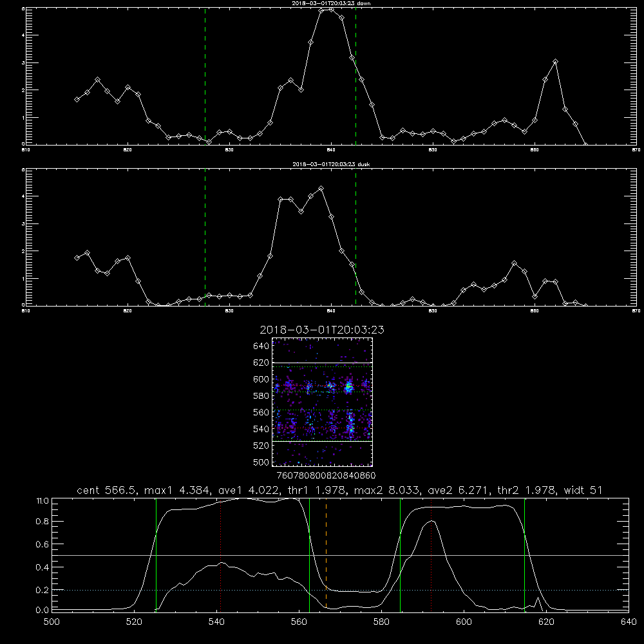644x644 pixels.
Task: Click the right green dashed line in the dusk plot
Action: pos(355,237)
